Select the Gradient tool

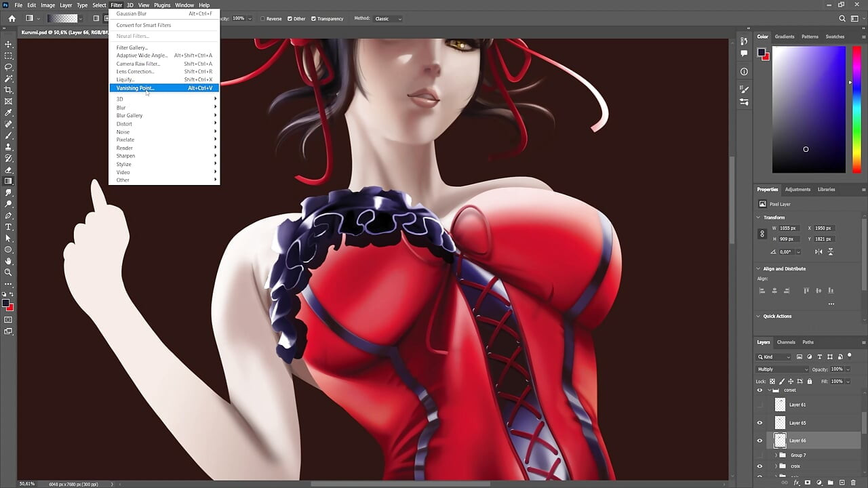tap(9, 181)
